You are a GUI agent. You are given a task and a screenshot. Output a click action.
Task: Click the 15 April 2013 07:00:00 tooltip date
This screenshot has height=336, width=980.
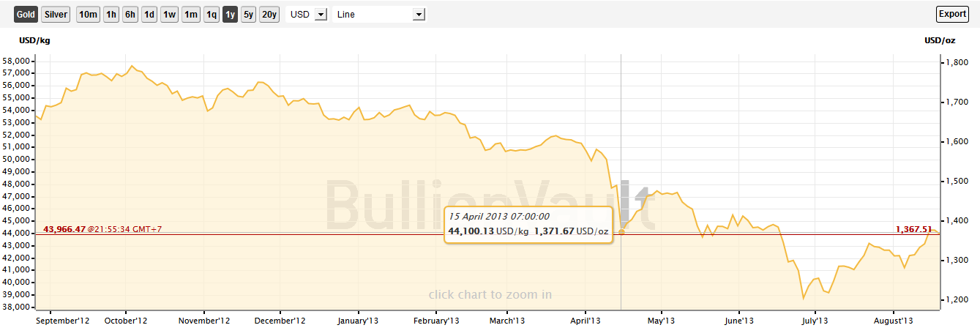click(499, 217)
